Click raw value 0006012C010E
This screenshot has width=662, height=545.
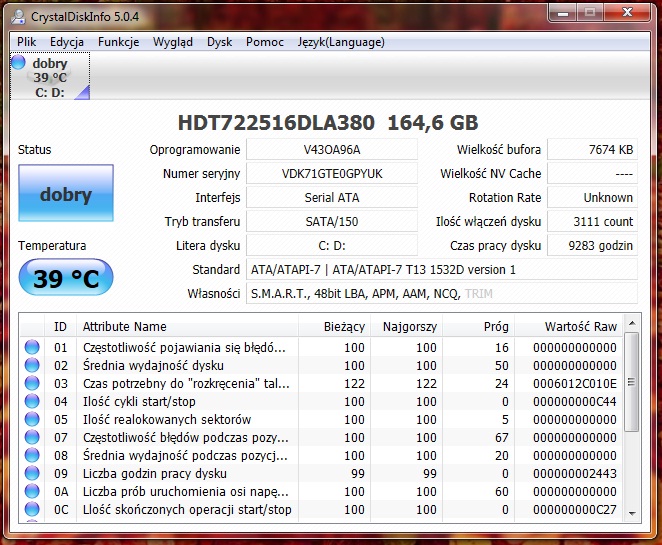point(575,383)
